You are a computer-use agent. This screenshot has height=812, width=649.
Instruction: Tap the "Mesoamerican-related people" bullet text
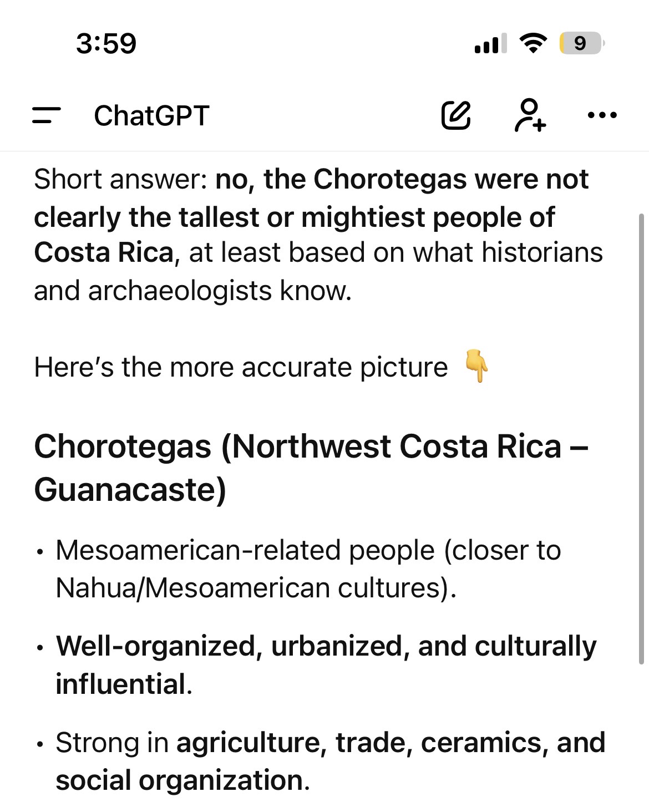245,551
